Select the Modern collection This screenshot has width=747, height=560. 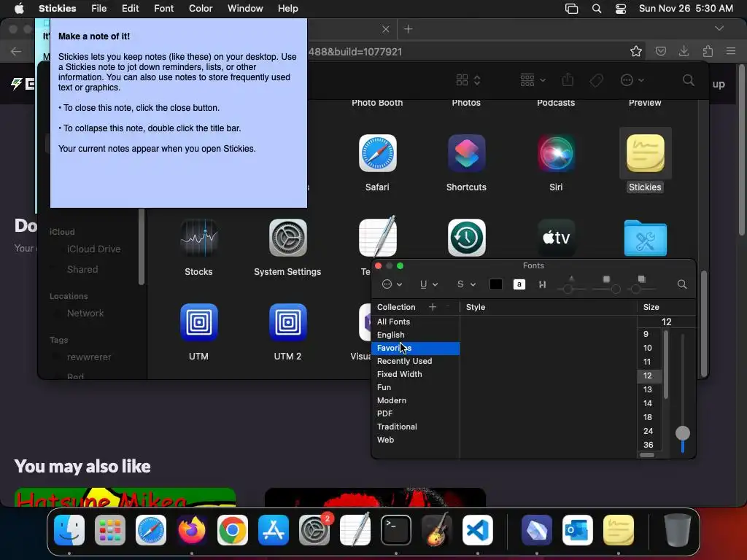pos(415,400)
